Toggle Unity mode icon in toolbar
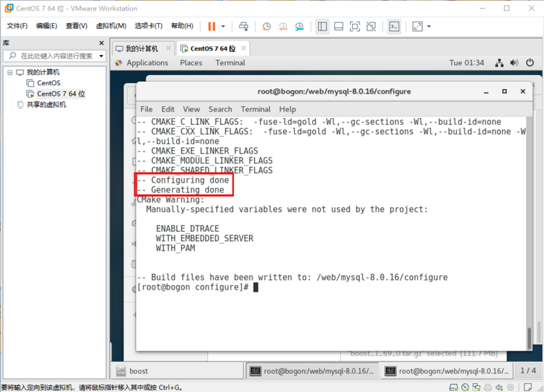 pos(372,27)
